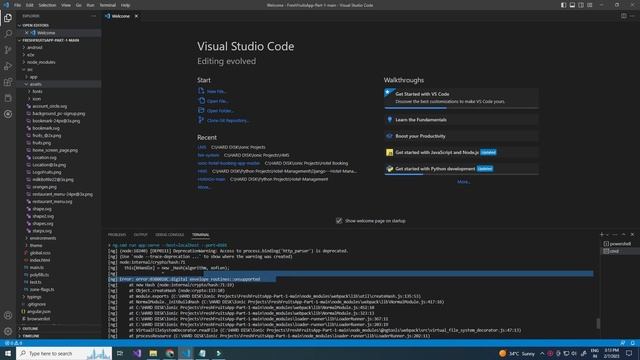
Task: Open the Customize Layout icon
Action: pos(590,5)
